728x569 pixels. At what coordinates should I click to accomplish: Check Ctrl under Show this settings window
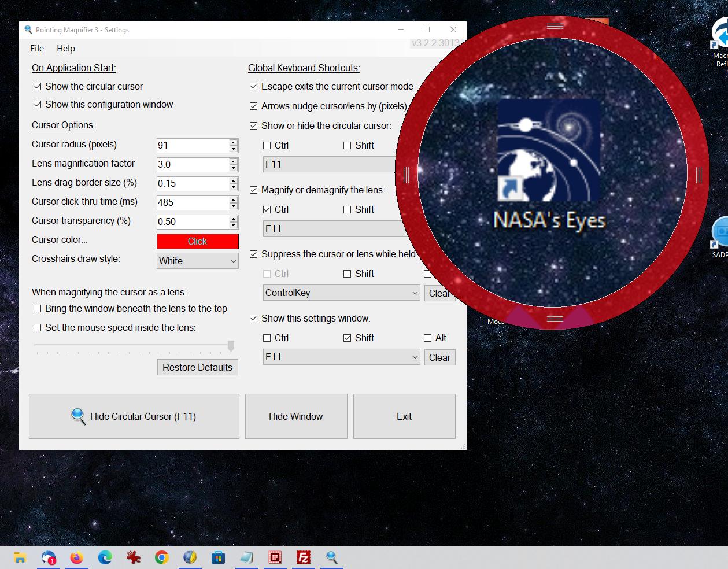[x=267, y=338]
